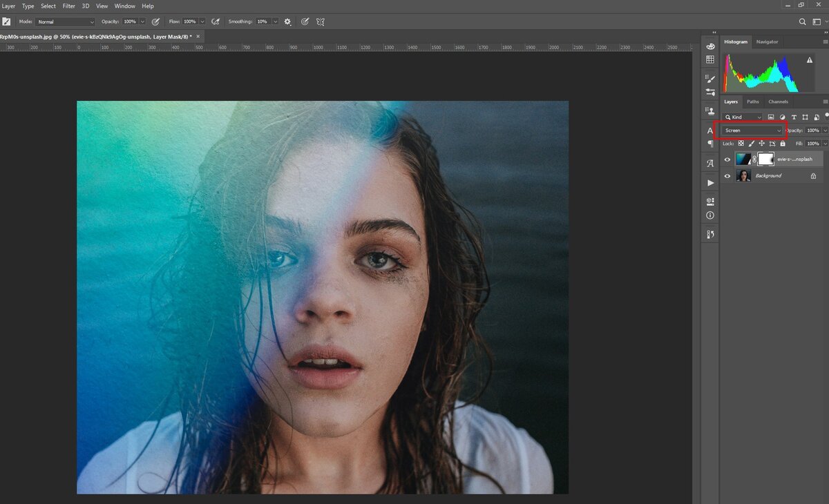This screenshot has width=829, height=504.
Task: Open the Type menu
Action: tap(28, 6)
